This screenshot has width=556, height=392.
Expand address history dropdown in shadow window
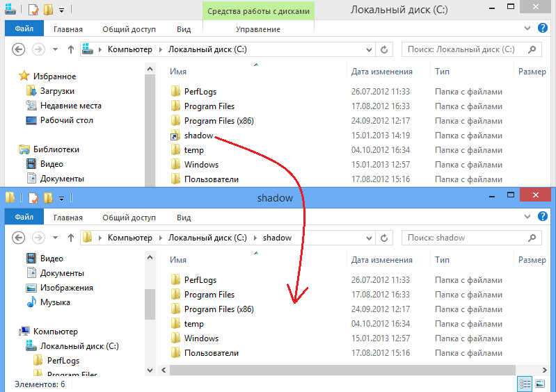369,238
